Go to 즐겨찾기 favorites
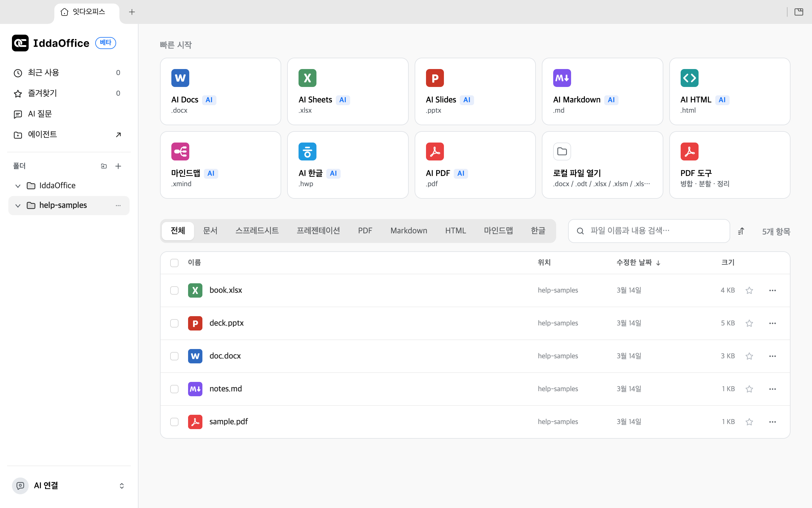The width and height of the screenshot is (812, 508). pos(69,94)
